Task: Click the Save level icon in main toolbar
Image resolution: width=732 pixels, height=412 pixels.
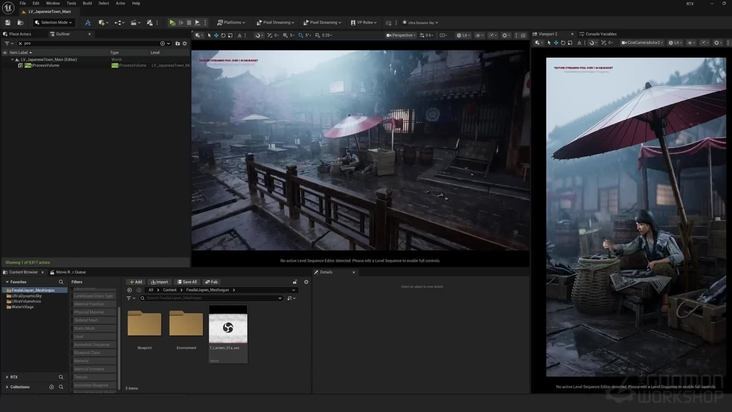Action: pos(8,22)
